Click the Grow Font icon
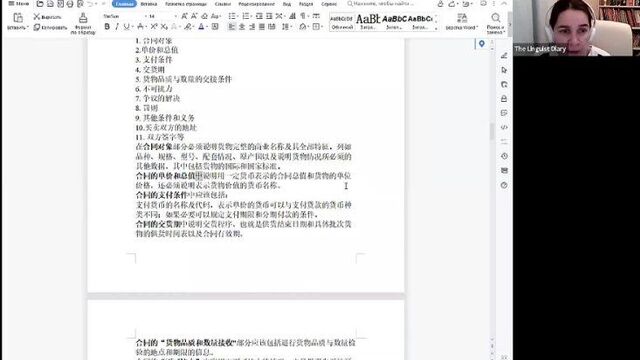The width and height of the screenshot is (640, 360). click(184, 16)
